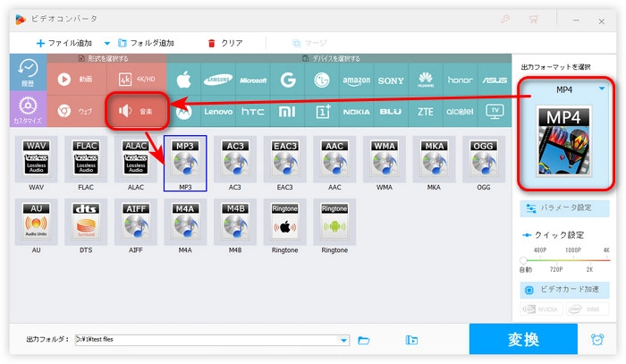
Task: Pick the DTS surround format icon
Action: pyautogui.click(x=86, y=224)
